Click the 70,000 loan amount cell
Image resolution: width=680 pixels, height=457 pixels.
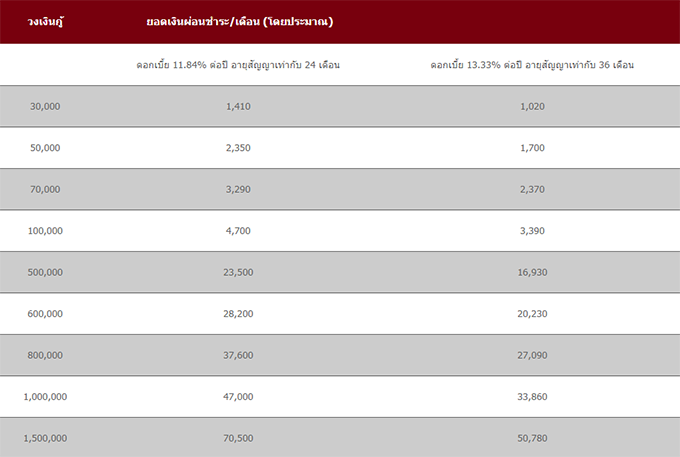pyautogui.click(x=45, y=189)
